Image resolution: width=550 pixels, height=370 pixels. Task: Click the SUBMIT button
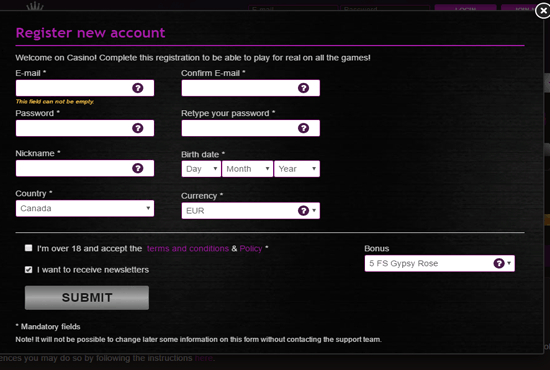click(x=87, y=298)
